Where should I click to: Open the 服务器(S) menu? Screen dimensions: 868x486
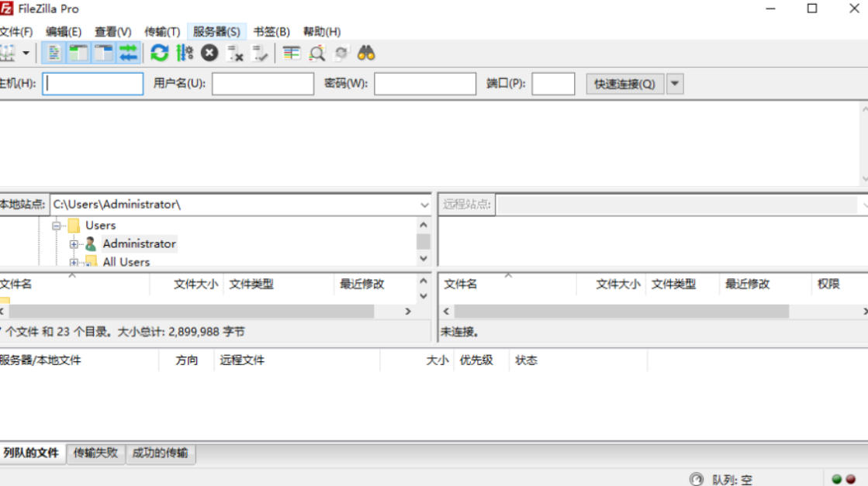tap(216, 32)
